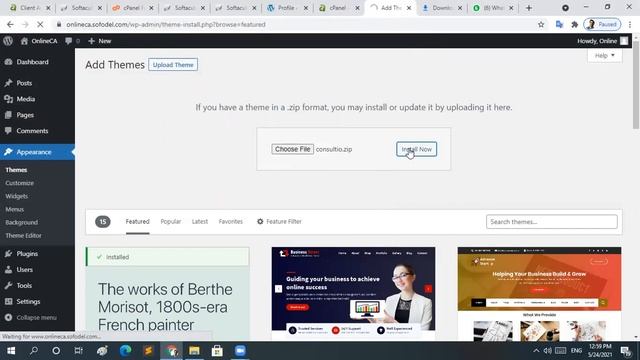
Task: Open File Explorer from taskbar
Action: click(194, 351)
